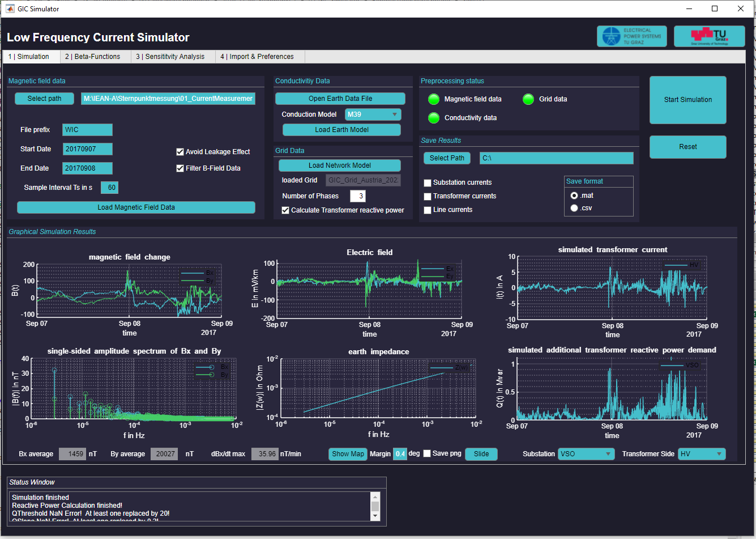756x539 pixels.
Task: Click the Start Date field 20170907
Action: (x=87, y=149)
